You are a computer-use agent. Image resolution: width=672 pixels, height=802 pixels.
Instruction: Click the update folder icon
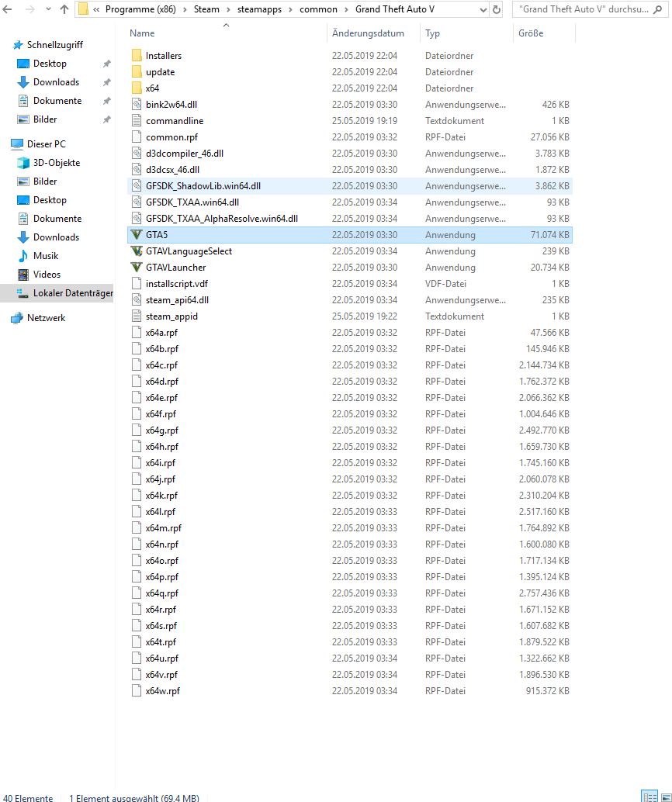(x=136, y=71)
